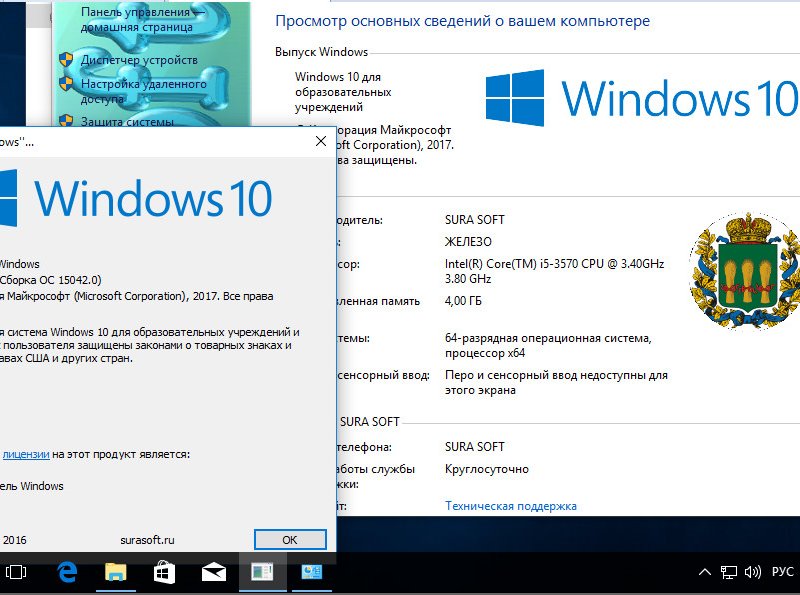Click the Windows 10 logo in About dialog

[x=136, y=198]
